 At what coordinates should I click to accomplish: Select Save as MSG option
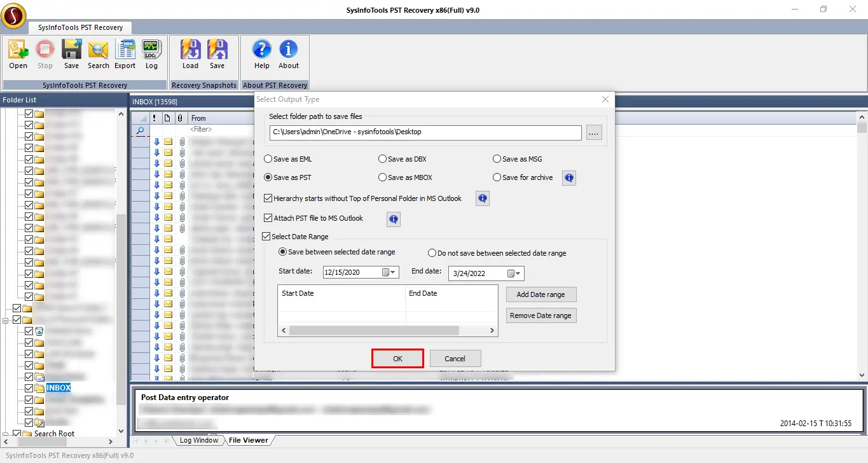(518, 159)
